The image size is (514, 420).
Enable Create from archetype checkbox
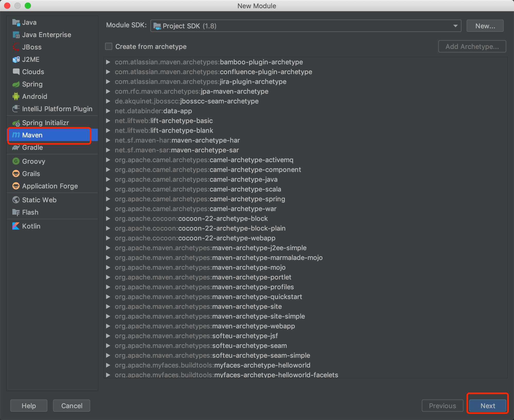109,47
